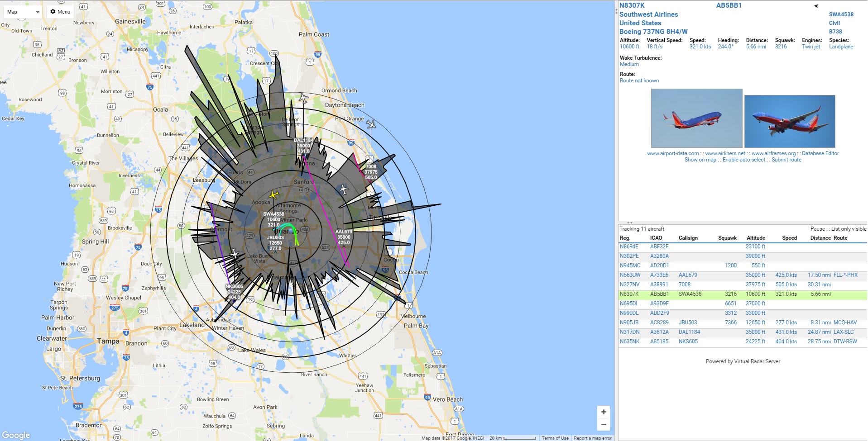Click the Powered by Virtual Radar Server text
The width and height of the screenshot is (868, 441).
743,361
